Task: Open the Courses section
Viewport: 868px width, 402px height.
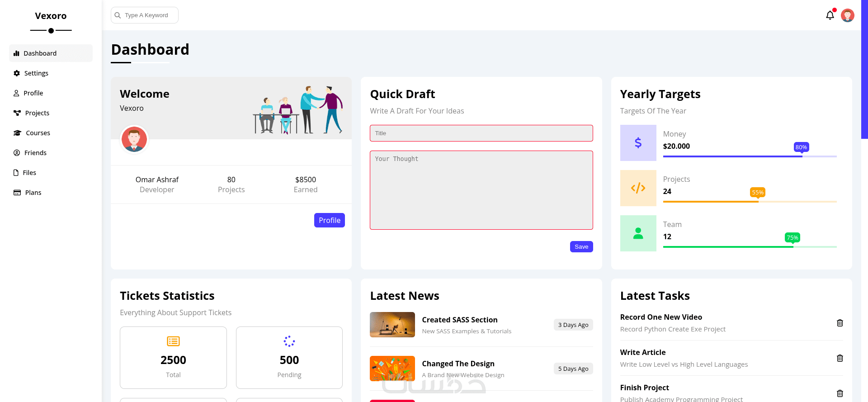Action: point(51,133)
